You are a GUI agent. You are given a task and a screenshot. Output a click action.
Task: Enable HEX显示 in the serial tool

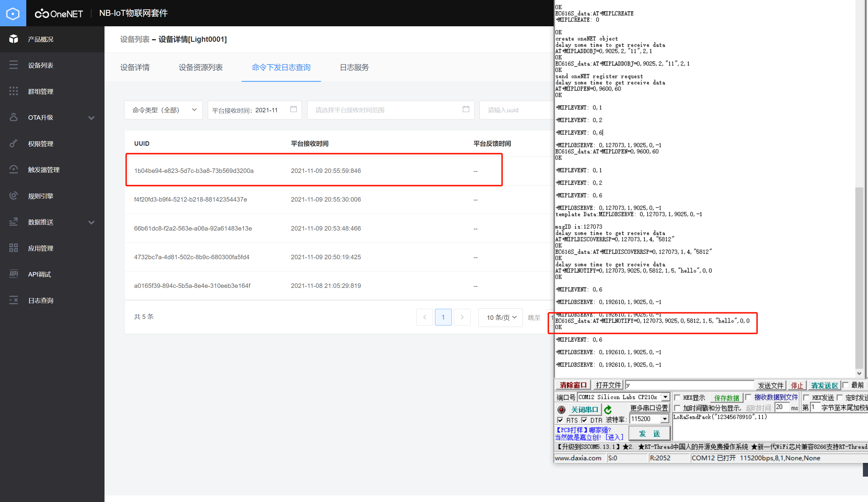coord(677,397)
